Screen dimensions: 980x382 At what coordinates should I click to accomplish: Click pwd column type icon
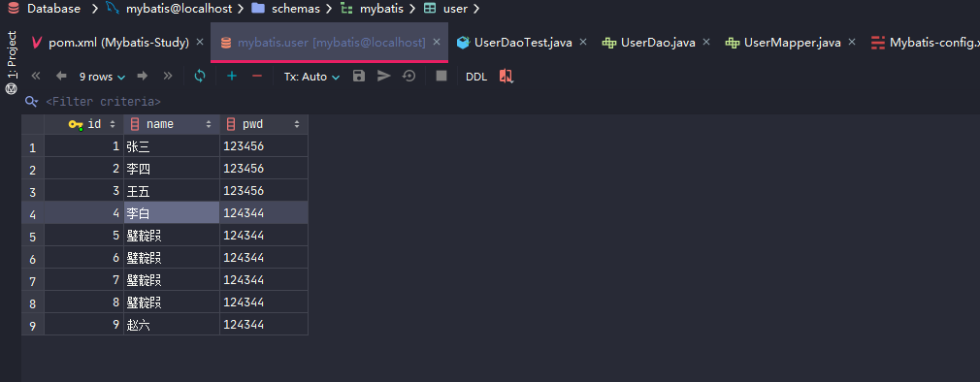pyautogui.click(x=231, y=124)
